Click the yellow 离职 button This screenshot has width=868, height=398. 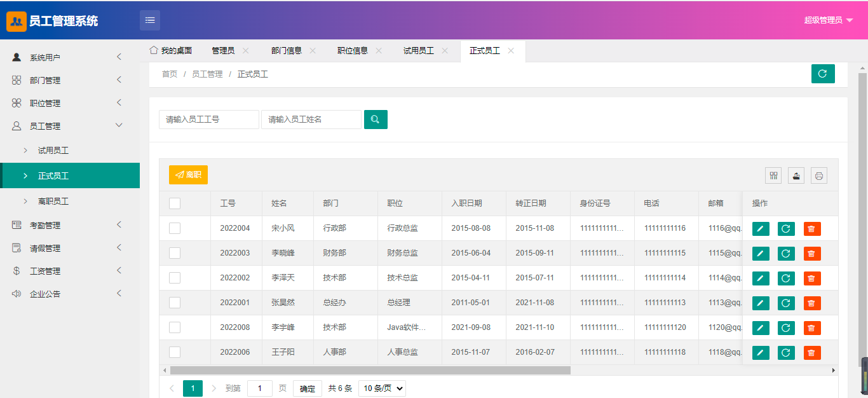(x=188, y=175)
